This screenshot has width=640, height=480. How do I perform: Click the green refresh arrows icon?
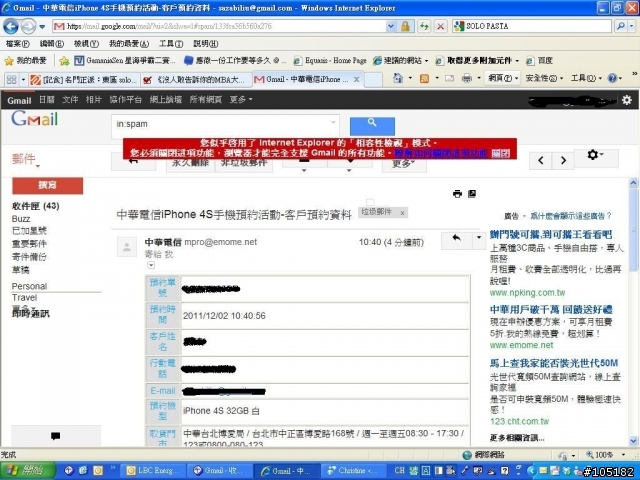[424, 27]
